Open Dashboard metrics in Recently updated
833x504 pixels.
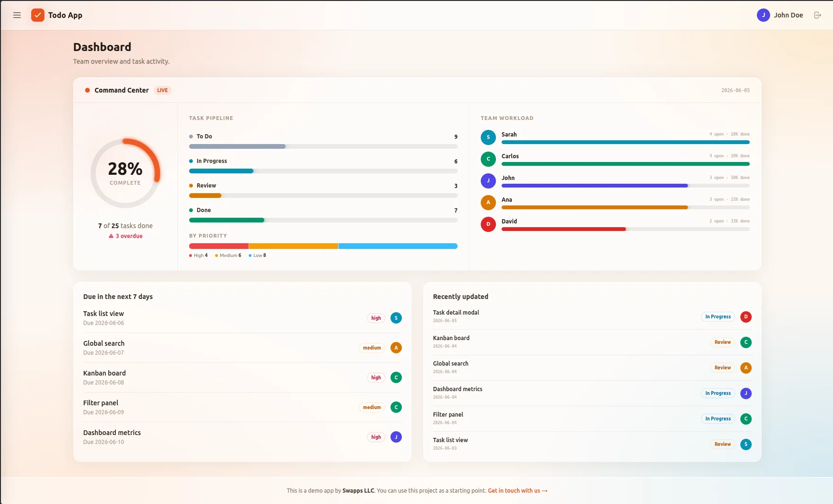tap(458, 389)
